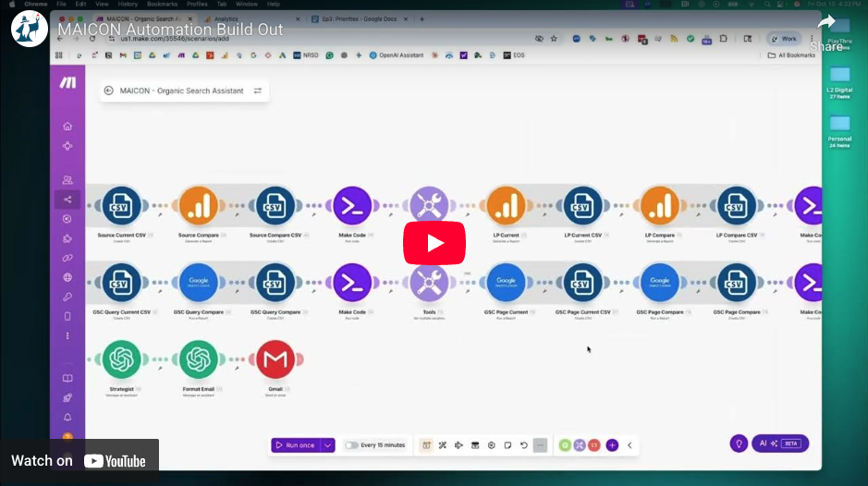Screen dimensions: 868x486
Task: Open the GSC Query Current CSV module
Action: click(x=121, y=283)
